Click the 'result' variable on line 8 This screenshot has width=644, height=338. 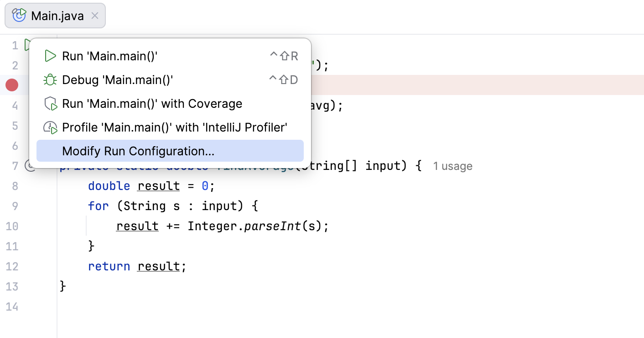click(158, 186)
